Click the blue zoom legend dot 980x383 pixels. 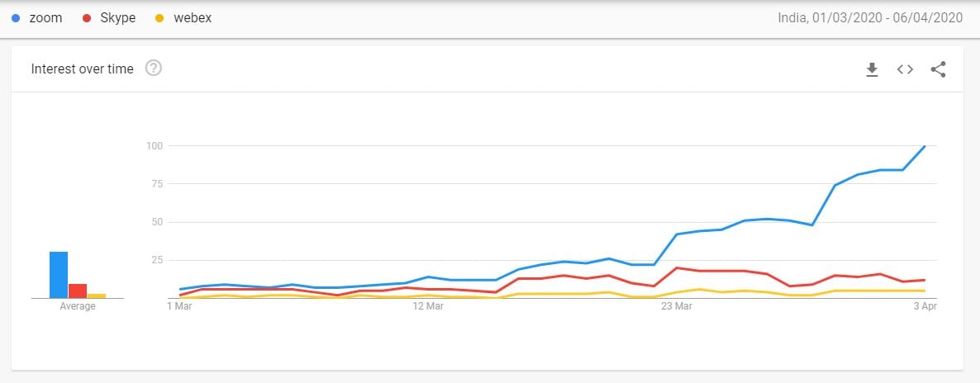point(16,18)
